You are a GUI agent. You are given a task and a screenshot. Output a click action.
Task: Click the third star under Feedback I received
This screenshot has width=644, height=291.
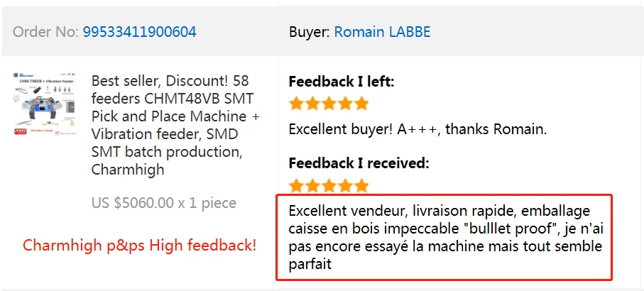pos(329,185)
